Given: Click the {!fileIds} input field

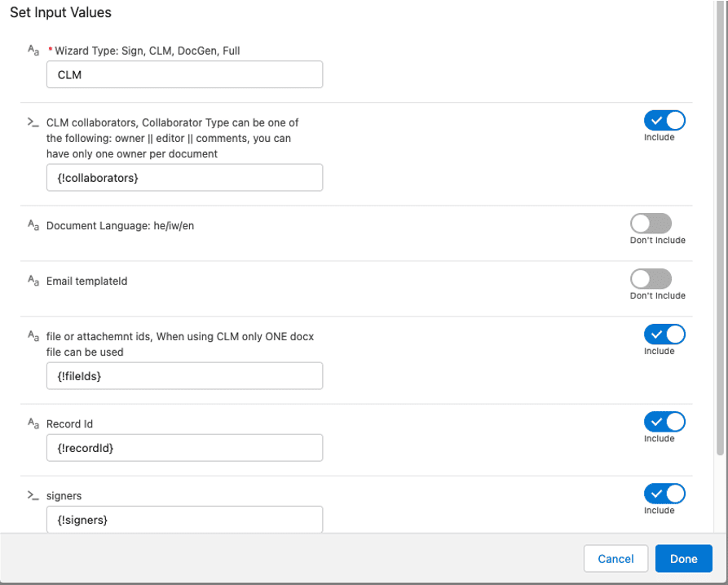Looking at the screenshot, I should (184, 376).
